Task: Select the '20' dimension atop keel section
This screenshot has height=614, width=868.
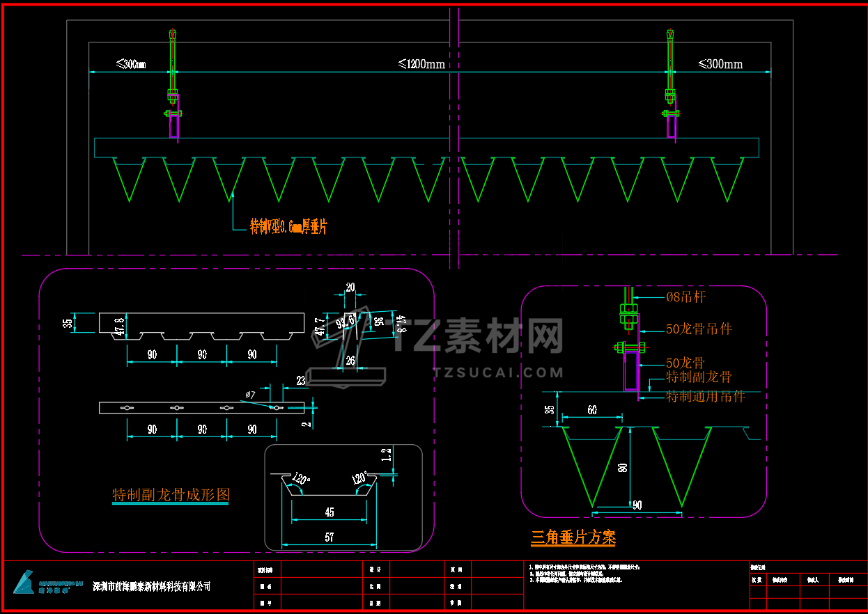Action: 350,288
